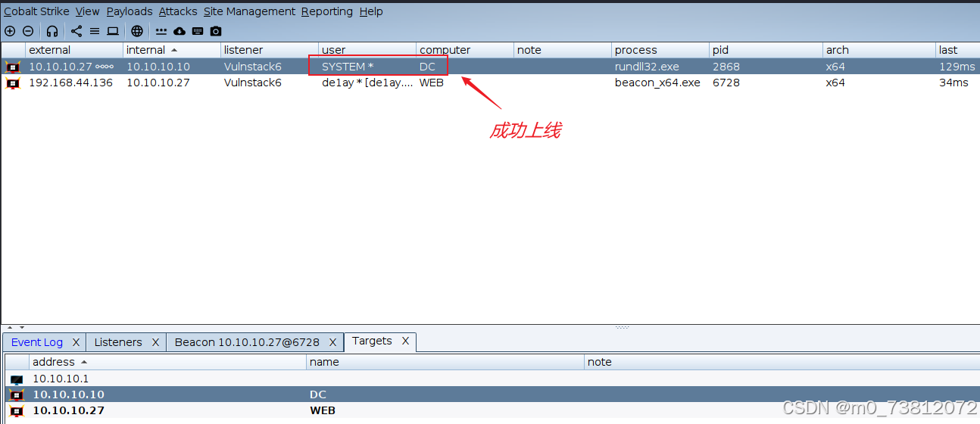Open the Reporting menu
Viewport: 980px width, 424px height.
tap(327, 11)
